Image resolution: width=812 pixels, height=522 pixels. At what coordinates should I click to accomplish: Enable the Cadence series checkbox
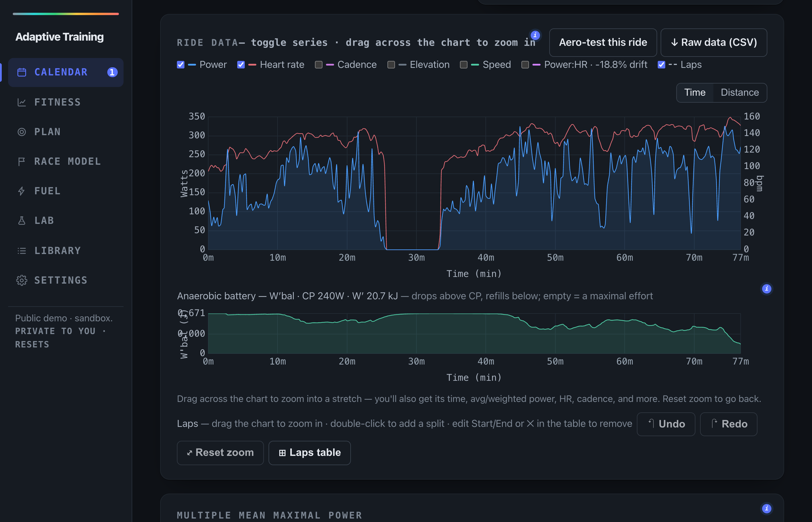click(318, 65)
